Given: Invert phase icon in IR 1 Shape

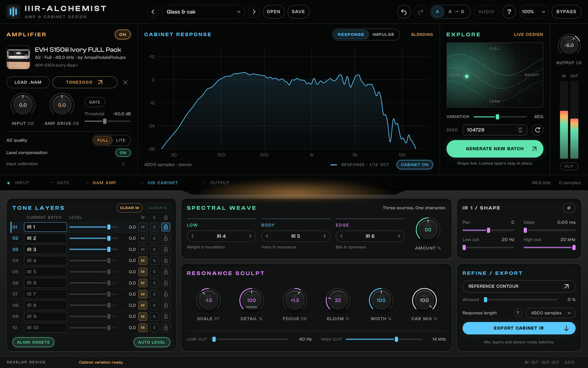Looking at the screenshot, I should pyautogui.click(x=568, y=208).
